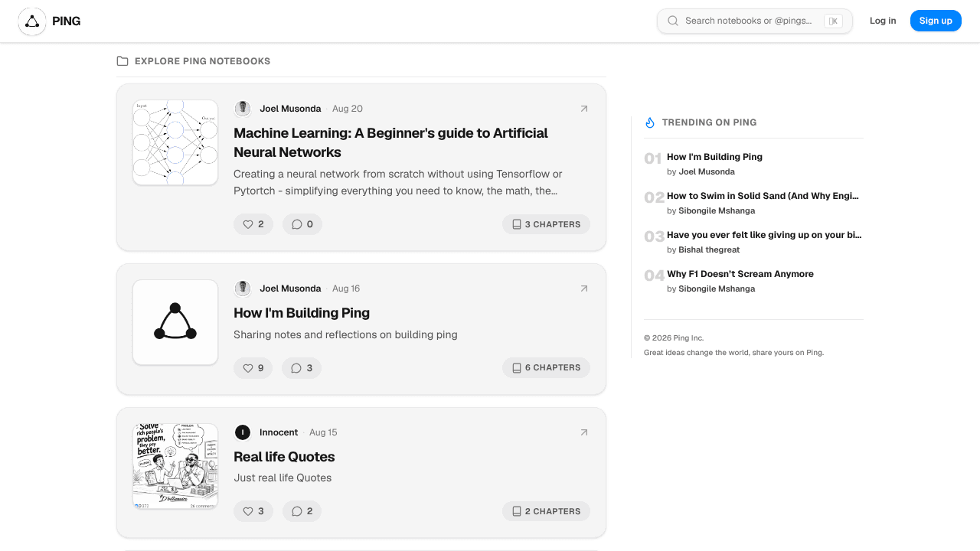Open trending post How to Swim in Solid Sand
The width and height of the screenshot is (980, 551).
tap(763, 196)
